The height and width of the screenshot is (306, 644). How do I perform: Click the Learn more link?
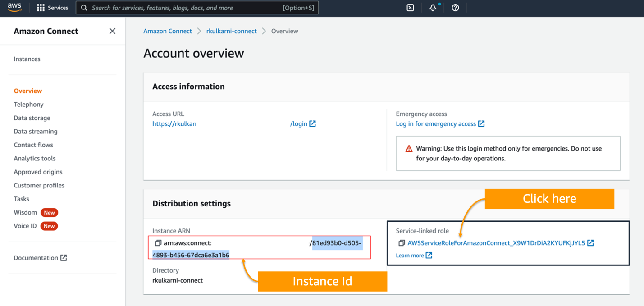pyautogui.click(x=410, y=255)
